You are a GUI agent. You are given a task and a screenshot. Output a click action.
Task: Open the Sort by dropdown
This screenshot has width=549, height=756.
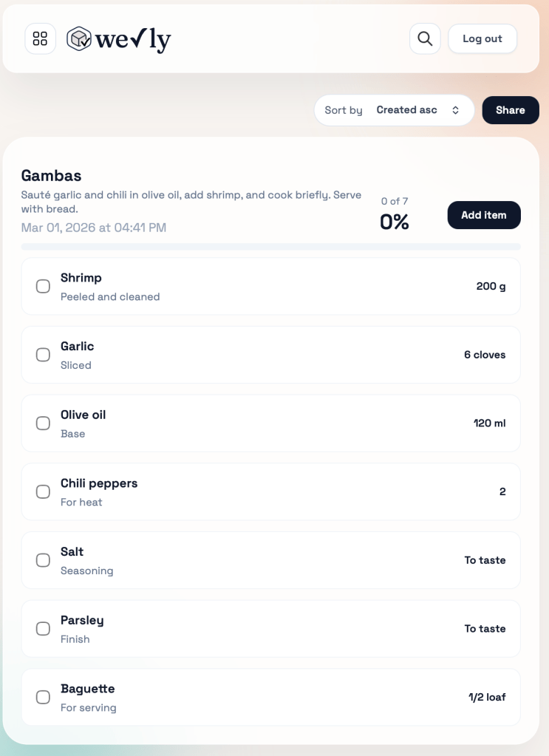pyautogui.click(x=394, y=110)
